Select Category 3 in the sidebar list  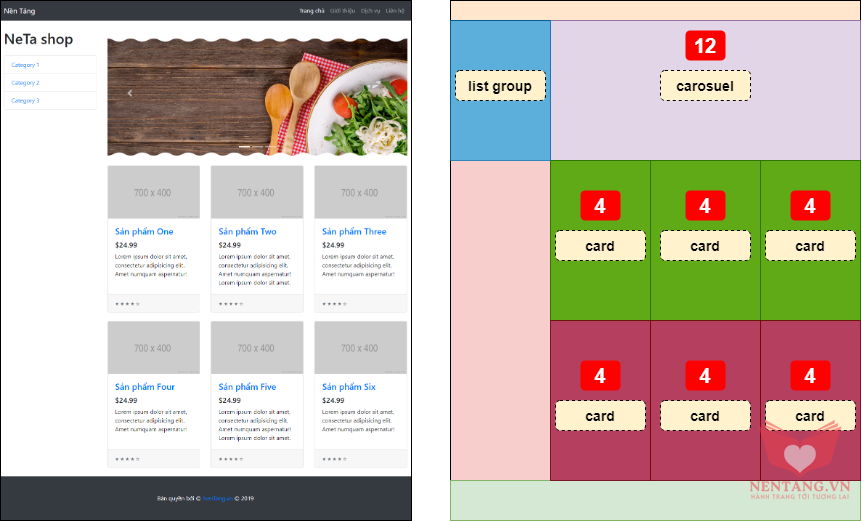click(25, 101)
